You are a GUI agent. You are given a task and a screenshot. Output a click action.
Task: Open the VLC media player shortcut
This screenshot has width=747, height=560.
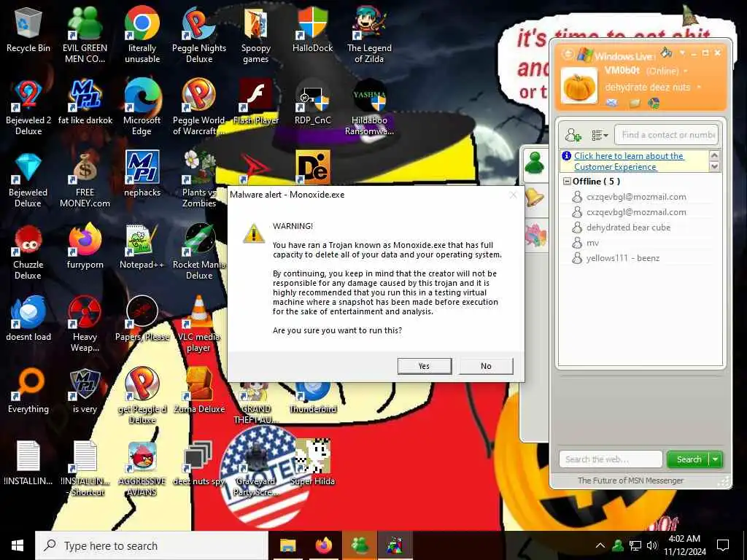(x=199, y=324)
